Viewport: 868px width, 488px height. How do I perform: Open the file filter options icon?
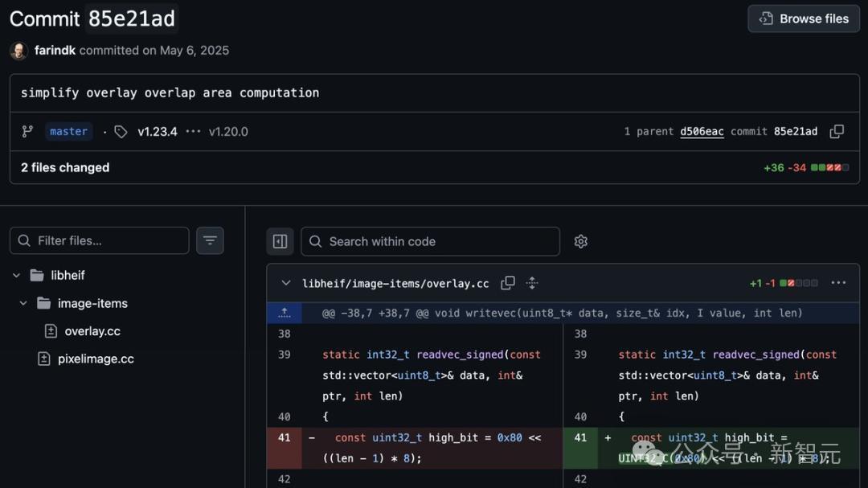click(x=210, y=240)
